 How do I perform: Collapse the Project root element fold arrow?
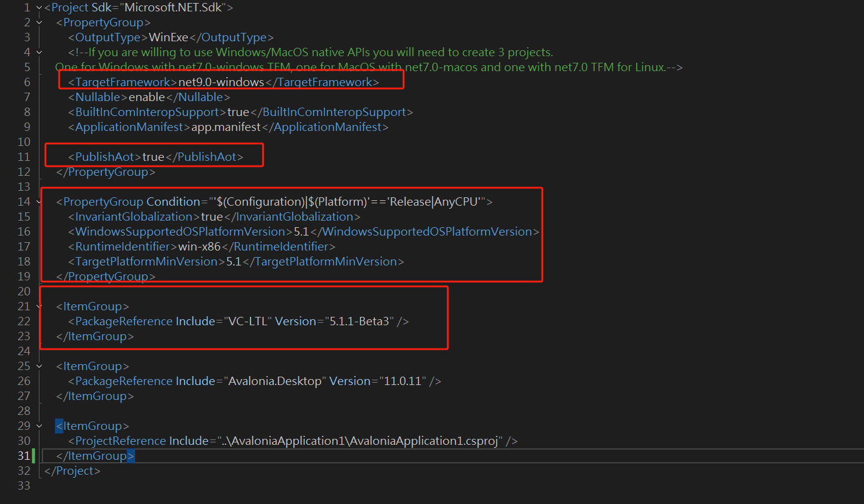(x=39, y=8)
